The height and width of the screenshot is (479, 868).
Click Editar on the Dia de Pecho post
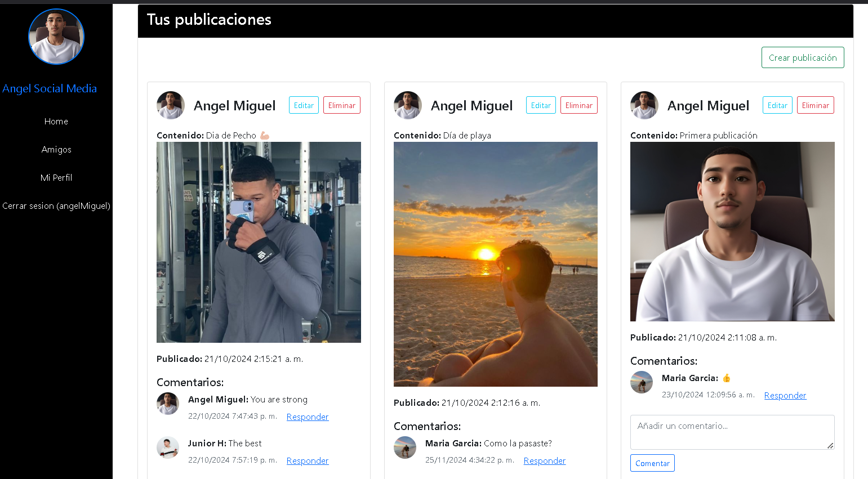pyautogui.click(x=304, y=105)
